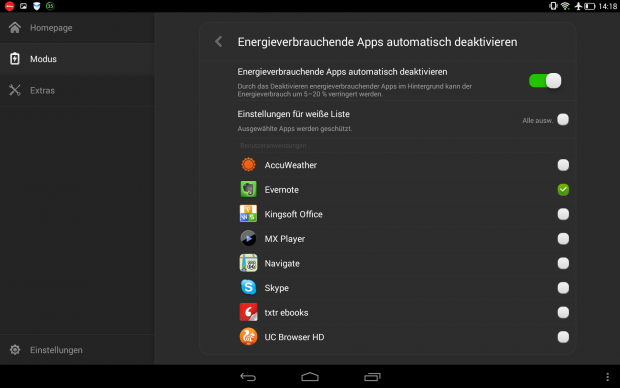The image size is (620, 388).
Task: Check the Skype checkbox
Action: click(x=563, y=288)
